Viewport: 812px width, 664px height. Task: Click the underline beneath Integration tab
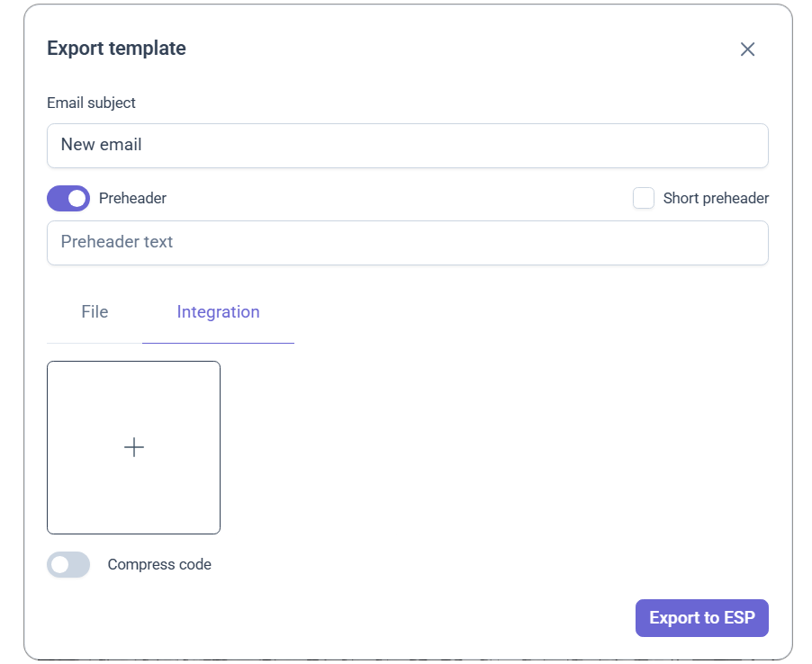click(x=218, y=343)
